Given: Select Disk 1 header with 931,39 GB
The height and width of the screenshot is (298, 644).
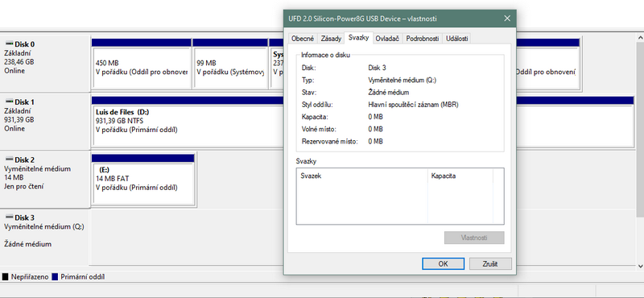Looking at the screenshot, I should click(45, 122).
